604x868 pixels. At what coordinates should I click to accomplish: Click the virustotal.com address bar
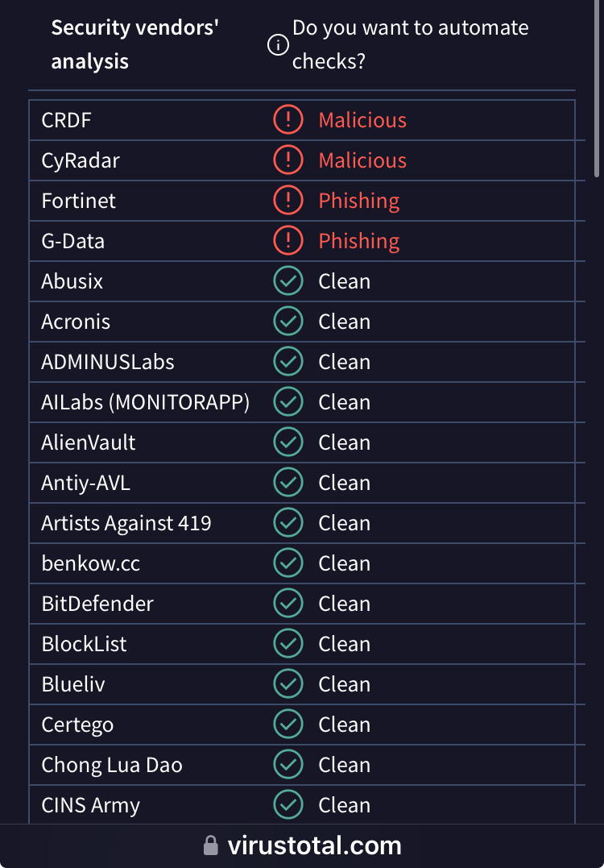pos(314,845)
